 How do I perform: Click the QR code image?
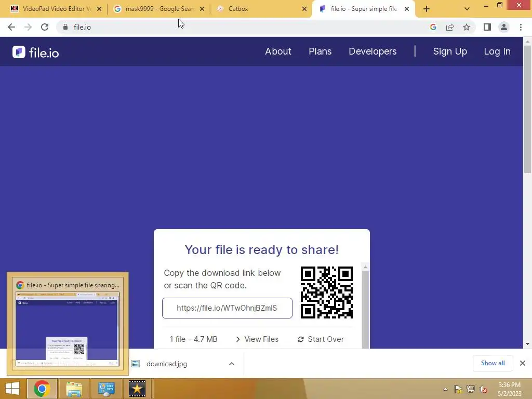(x=327, y=292)
